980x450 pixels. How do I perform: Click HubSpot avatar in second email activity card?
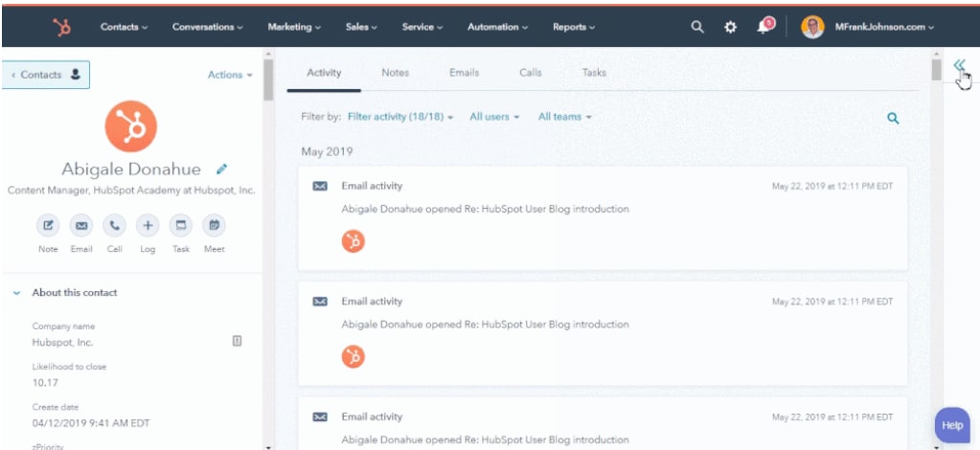click(353, 357)
